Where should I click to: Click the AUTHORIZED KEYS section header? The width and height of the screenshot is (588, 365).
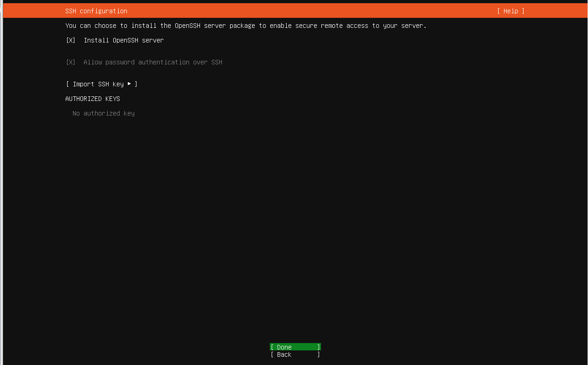coord(93,99)
